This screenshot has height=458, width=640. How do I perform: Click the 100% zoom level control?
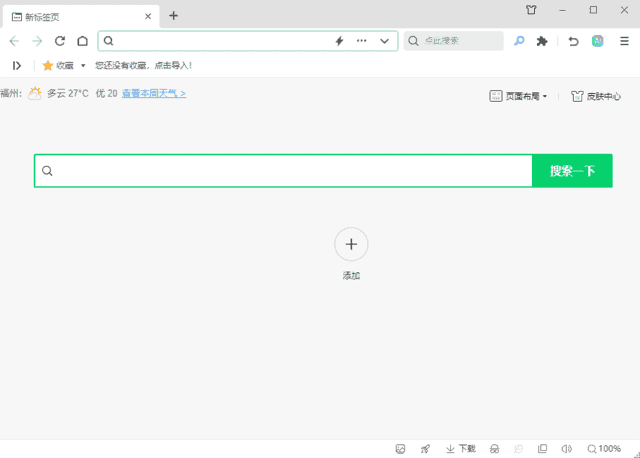pyautogui.click(x=604, y=448)
